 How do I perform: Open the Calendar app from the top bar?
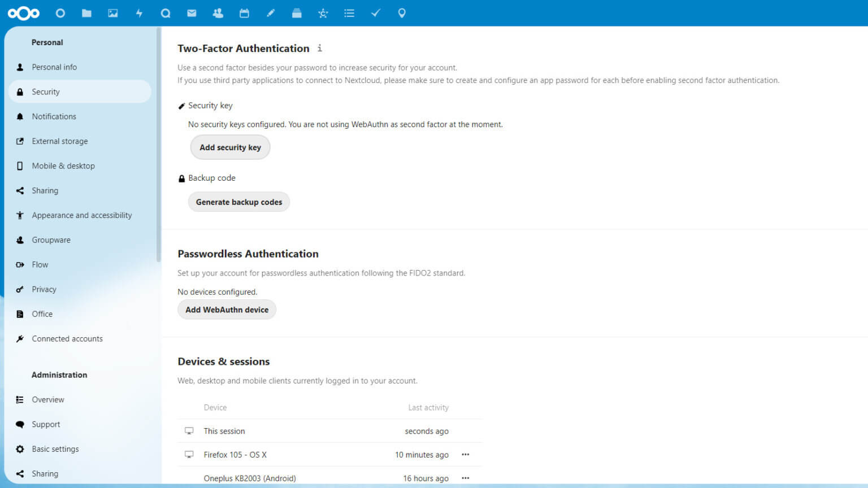[244, 12]
